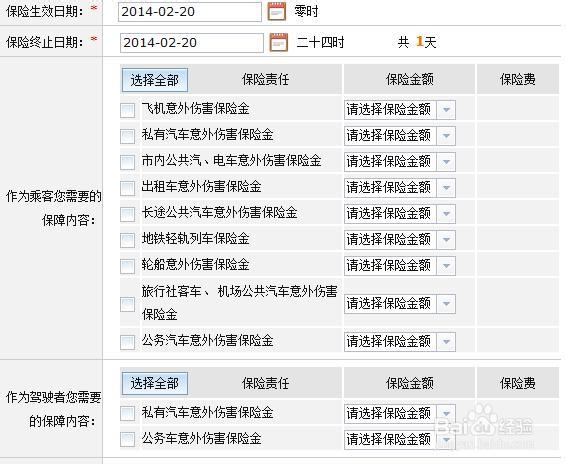The height and width of the screenshot is (464, 566).
Task: Check the 飞机意外伤害保险金 checkbox
Action: coord(127,110)
